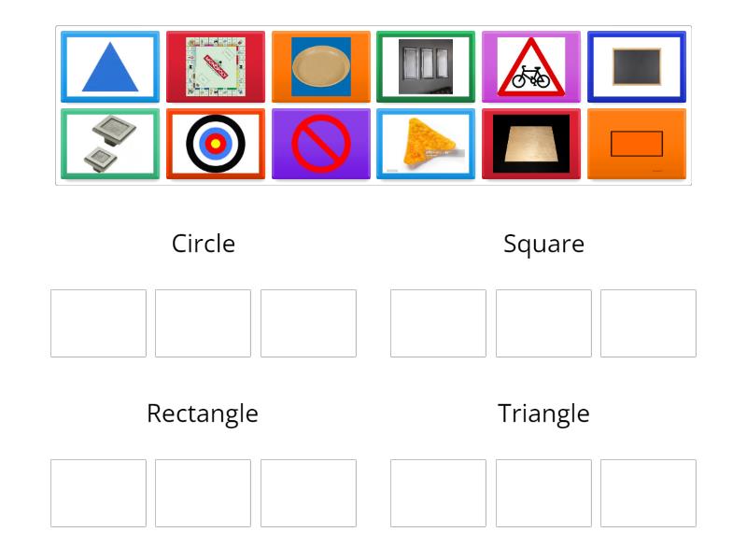Select the wooden table top tile
The width and height of the screenshot is (747, 560).
coord(531,144)
